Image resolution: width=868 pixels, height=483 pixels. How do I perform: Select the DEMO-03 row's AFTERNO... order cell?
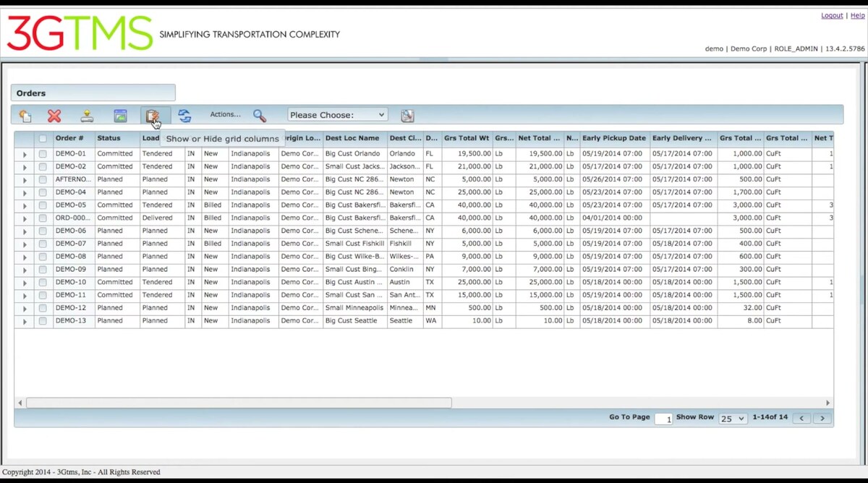tap(73, 179)
